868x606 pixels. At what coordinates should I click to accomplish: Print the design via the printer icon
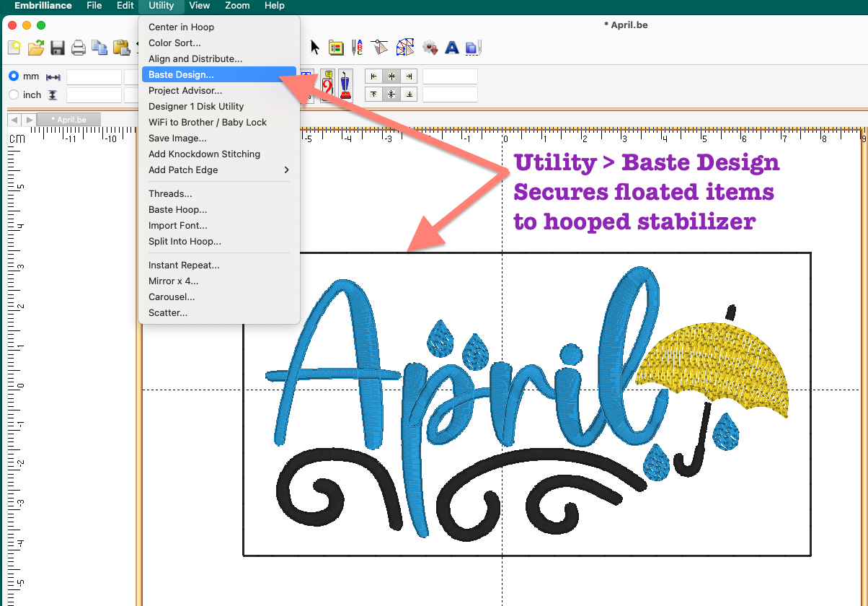point(78,46)
